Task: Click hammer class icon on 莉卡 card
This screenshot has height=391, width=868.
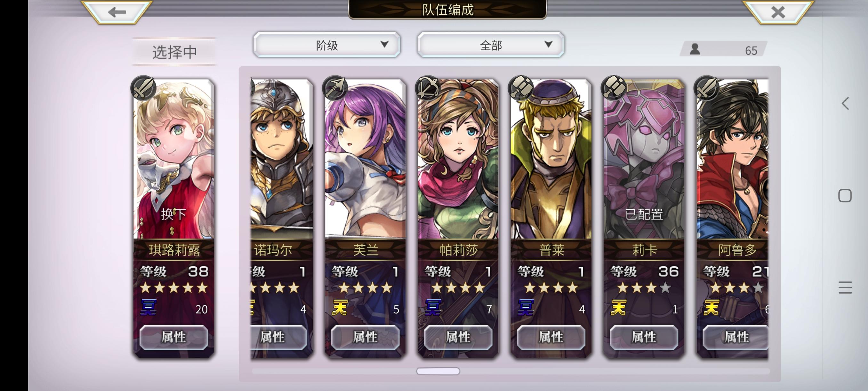Action: click(614, 88)
